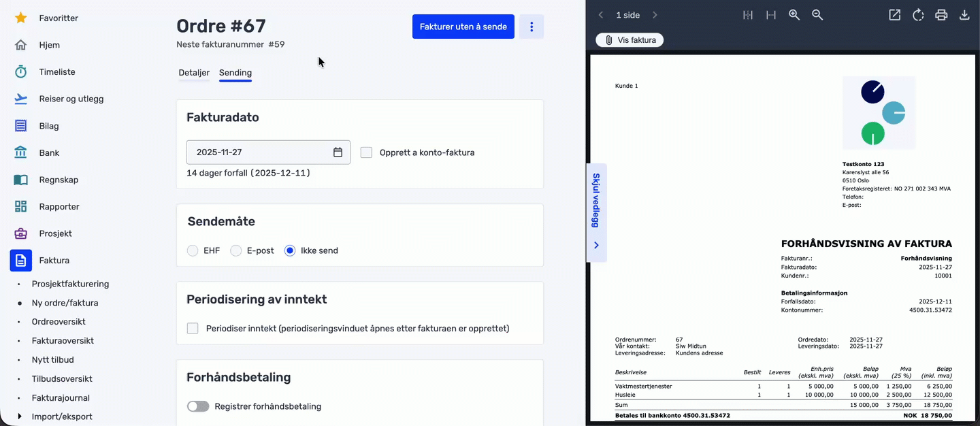Open Timeliste from the sidebar
Viewport: 980px width, 426px height.
tap(57, 72)
